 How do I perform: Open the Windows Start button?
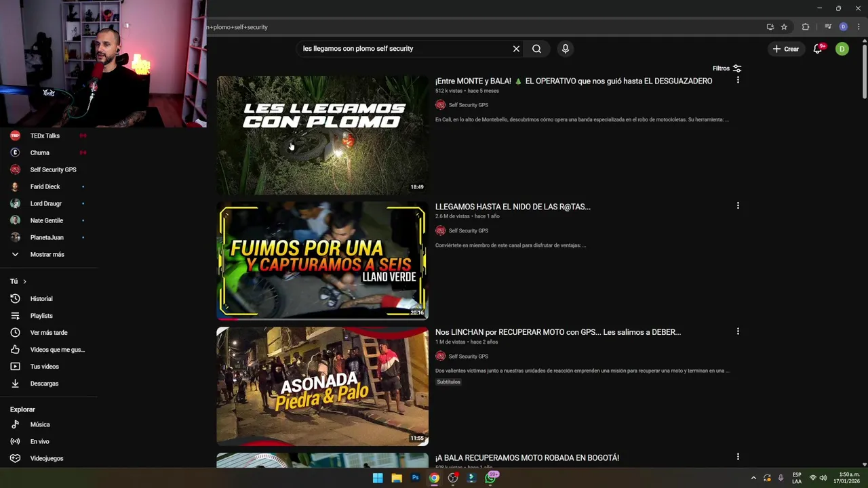pyautogui.click(x=378, y=478)
